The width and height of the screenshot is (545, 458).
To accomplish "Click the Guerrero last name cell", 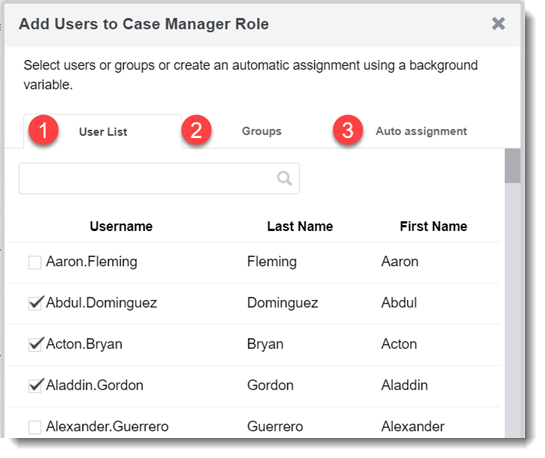I will click(275, 426).
